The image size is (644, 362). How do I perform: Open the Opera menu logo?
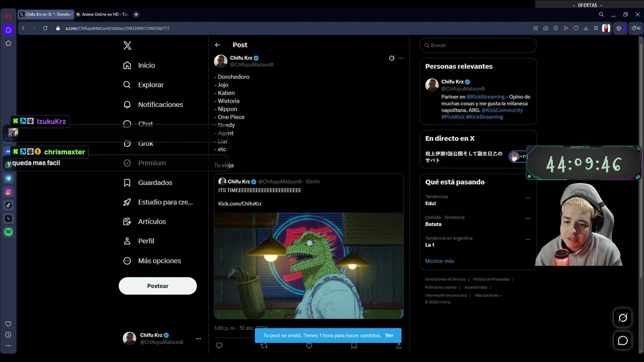[x=8, y=16]
